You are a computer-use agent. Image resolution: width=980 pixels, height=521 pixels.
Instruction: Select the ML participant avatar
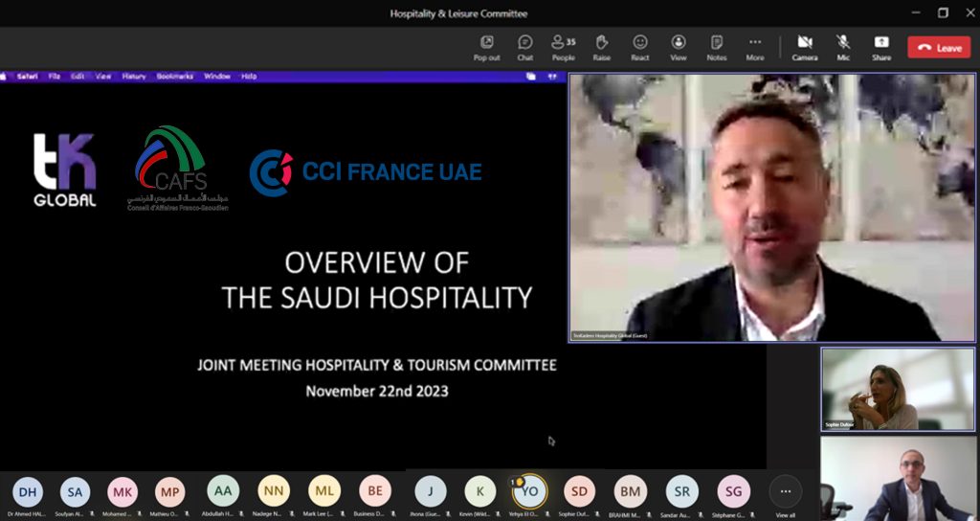click(x=324, y=491)
